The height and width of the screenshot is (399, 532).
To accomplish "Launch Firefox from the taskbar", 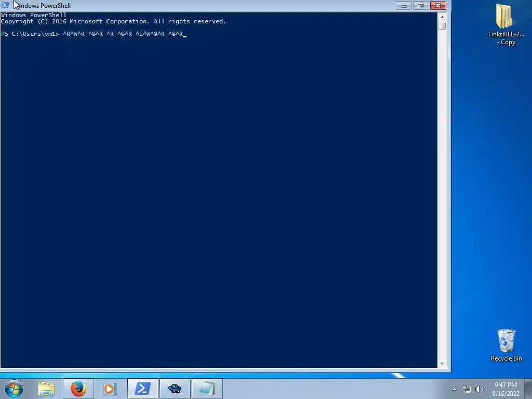I will (78, 389).
